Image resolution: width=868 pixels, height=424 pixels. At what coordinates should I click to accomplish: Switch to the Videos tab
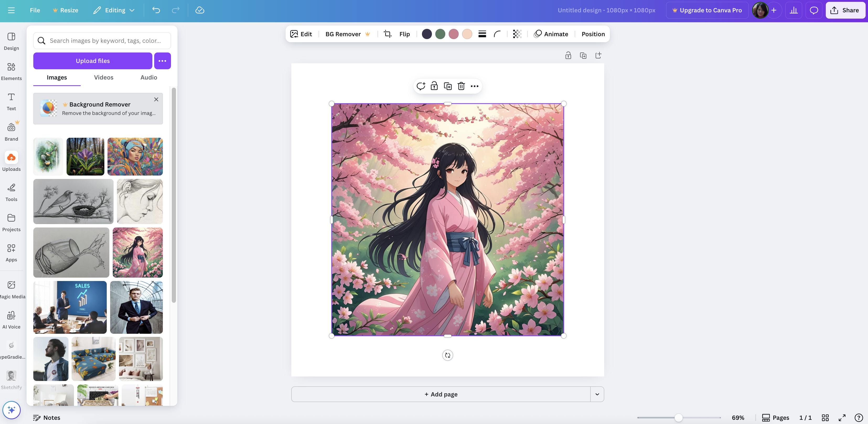[103, 77]
